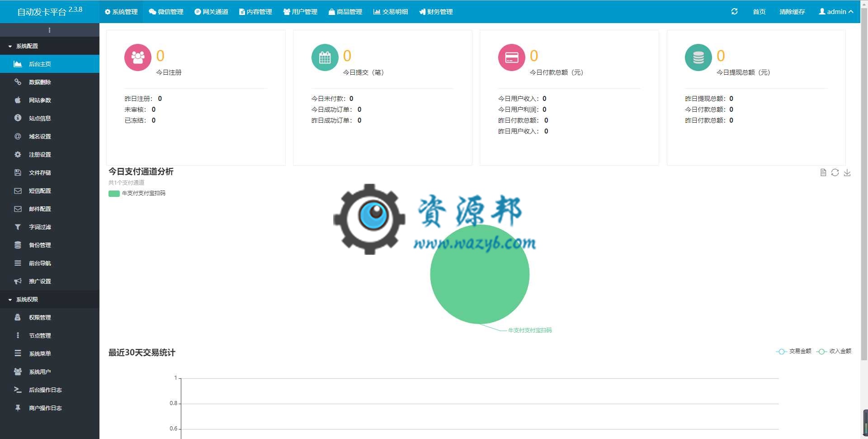
Task: Click the sidebar collapse dots icon
Action: [49, 30]
